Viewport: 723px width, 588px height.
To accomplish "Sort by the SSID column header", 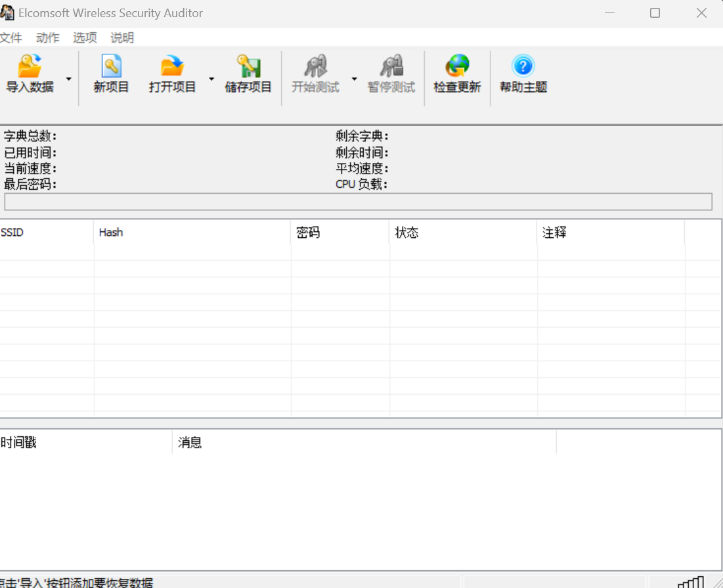I will pyautogui.click(x=47, y=233).
